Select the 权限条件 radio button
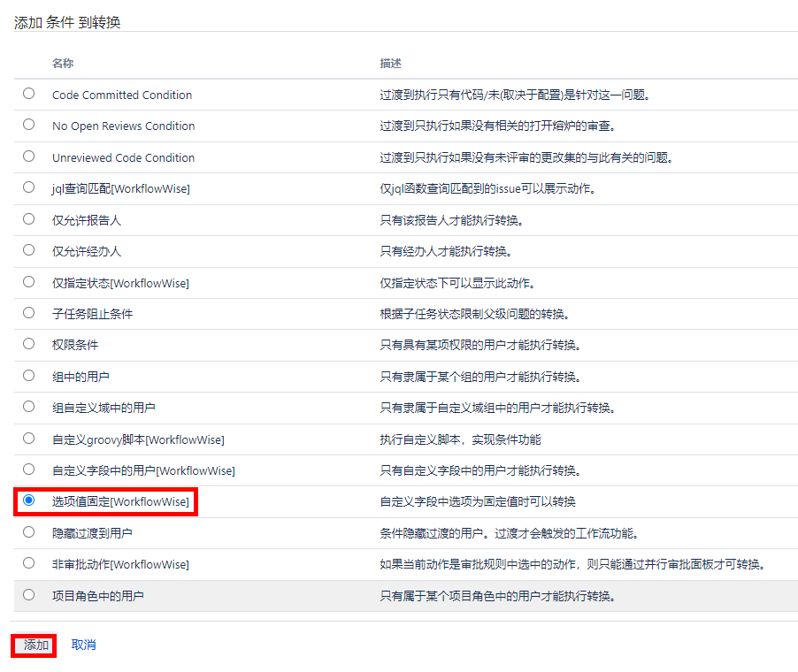Image resolution: width=798 pixels, height=672 pixels. tap(29, 344)
